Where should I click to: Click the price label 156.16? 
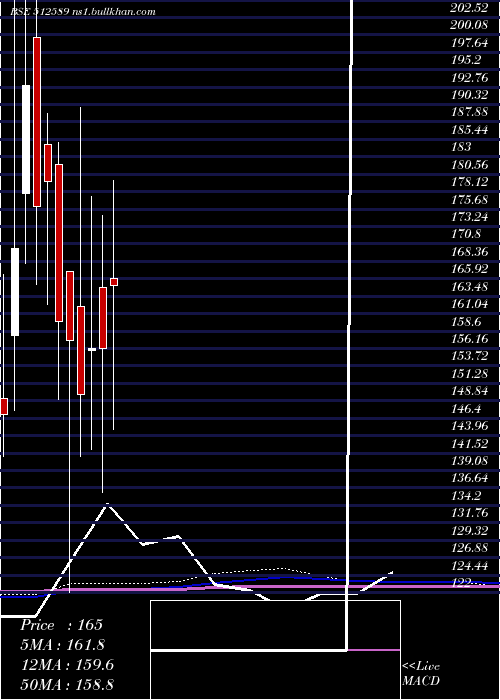[x=469, y=339]
